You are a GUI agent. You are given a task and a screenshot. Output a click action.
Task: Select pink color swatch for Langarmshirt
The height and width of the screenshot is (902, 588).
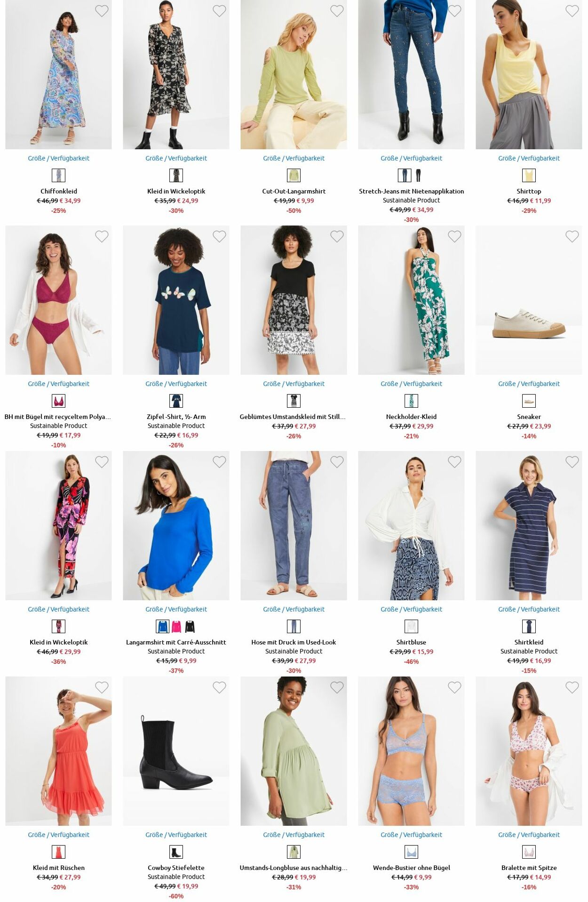(176, 627)
